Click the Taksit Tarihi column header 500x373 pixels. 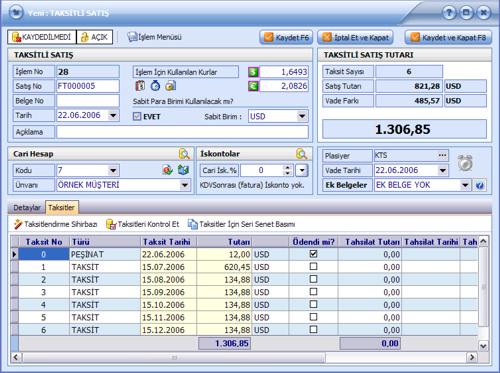(x=168, y=242)
